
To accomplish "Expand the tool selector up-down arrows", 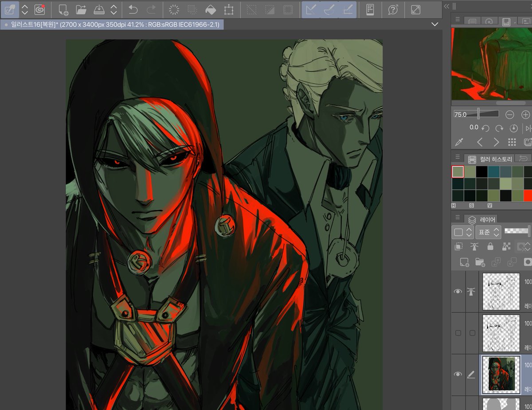I will 25,9.
